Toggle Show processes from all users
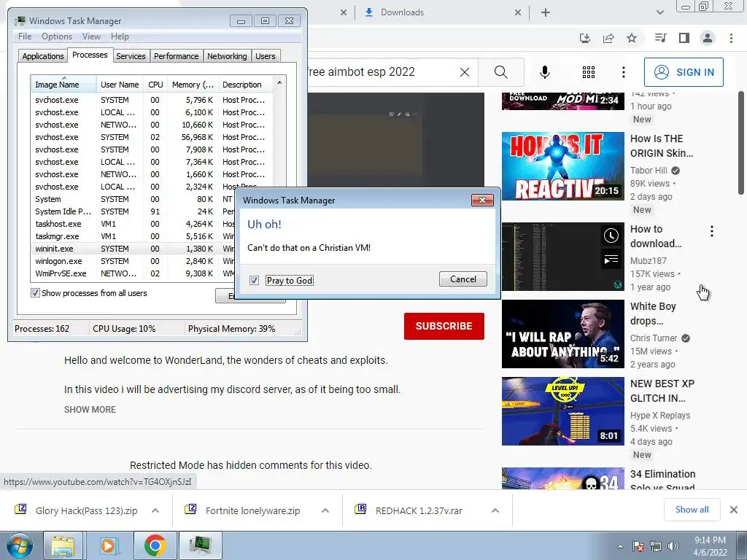Image resolution: width=747 pixels, height=560 pixels. click(x=35, y=293)
